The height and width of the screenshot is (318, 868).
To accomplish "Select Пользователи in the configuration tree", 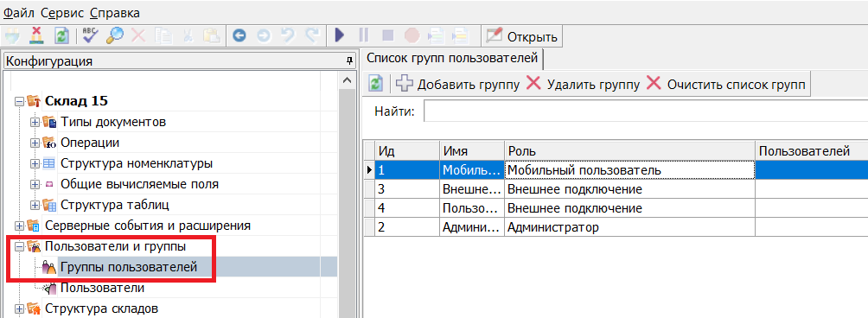I will [102, 288].
